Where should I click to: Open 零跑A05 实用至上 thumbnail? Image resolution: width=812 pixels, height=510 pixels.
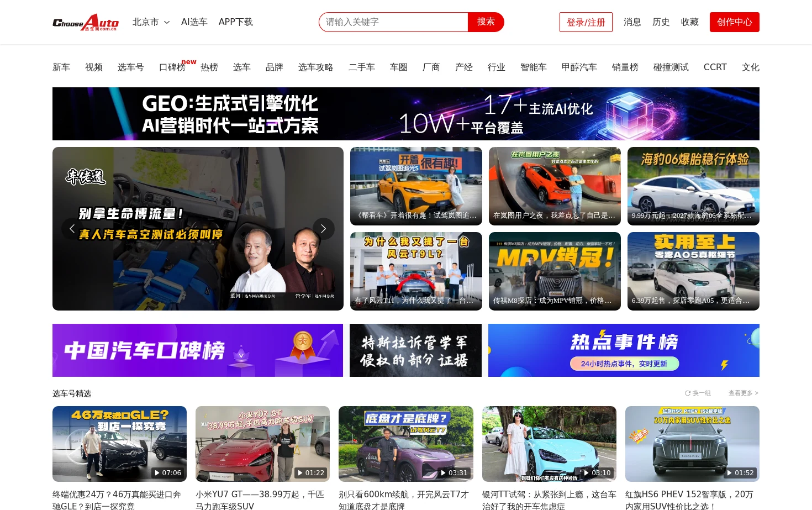(693, 271)
